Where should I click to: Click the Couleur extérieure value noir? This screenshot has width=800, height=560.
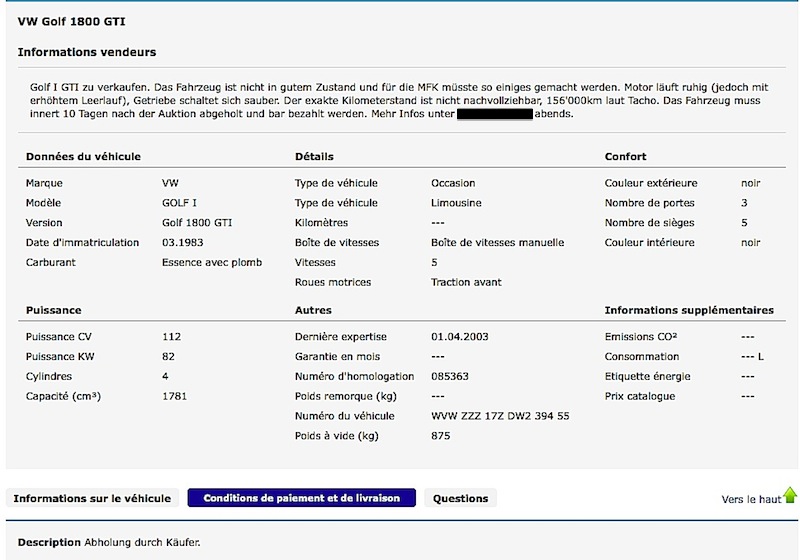tap(751, 183)
